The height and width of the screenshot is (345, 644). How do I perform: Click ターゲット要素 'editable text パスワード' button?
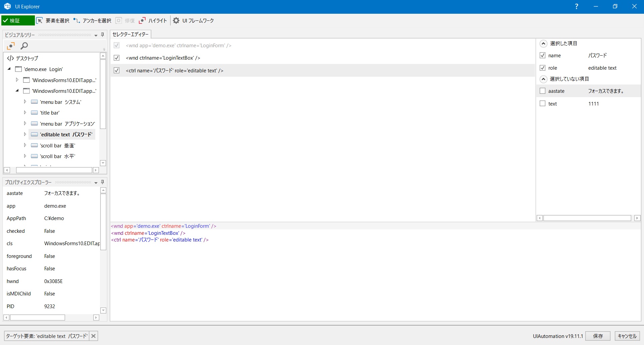47,336
